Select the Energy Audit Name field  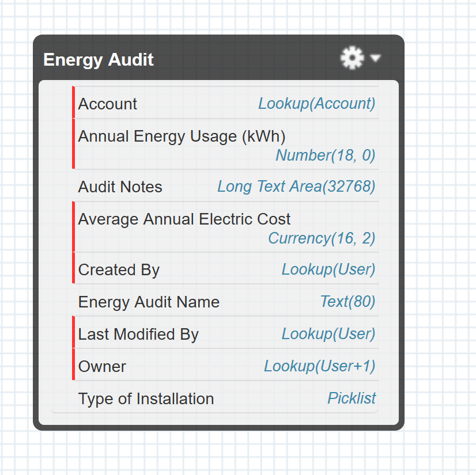tap(149, 302)
